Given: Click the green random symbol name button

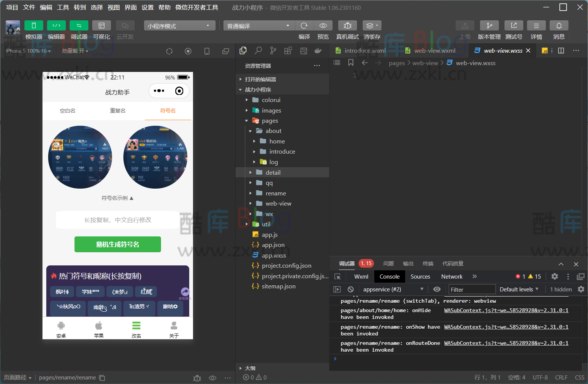Looking at the screenshot, I should [117, 244].
